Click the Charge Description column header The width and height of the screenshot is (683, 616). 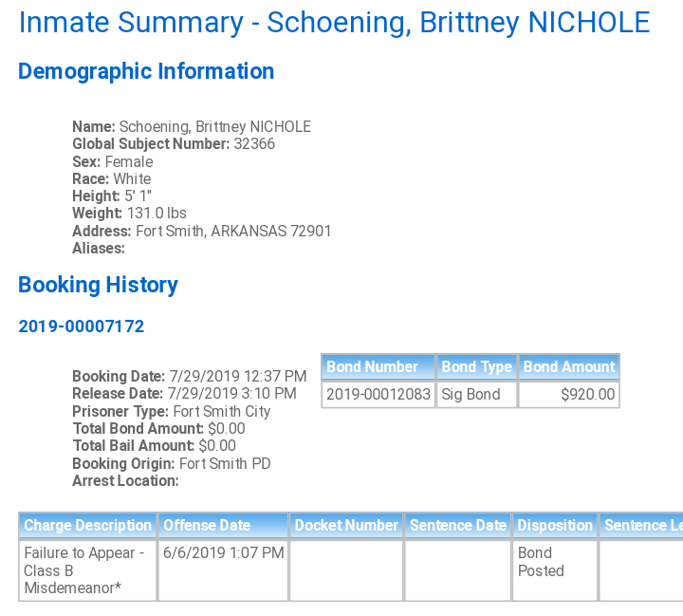(x=87, y=525)
